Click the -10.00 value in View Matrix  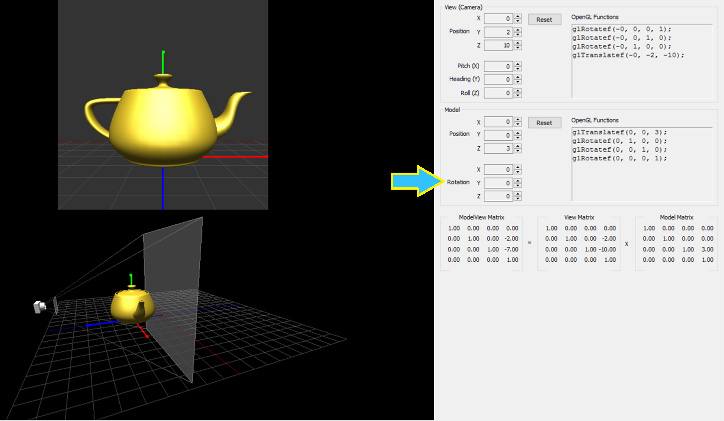607,249
